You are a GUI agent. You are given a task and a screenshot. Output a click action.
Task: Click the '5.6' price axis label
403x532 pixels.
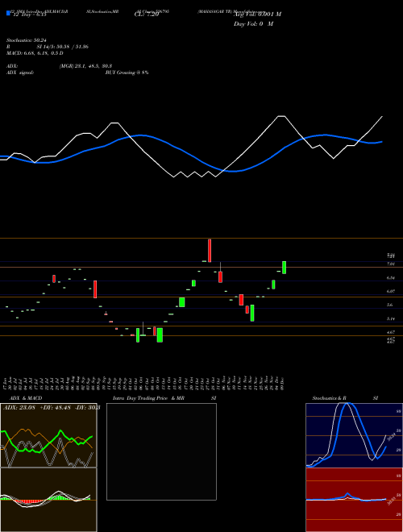pos(390,305)
